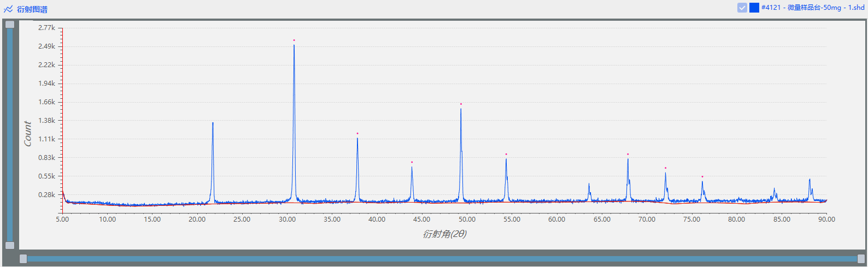The height and width of the screenshot is (267, 868).
Task: Click the 衍射图谱 panel title
Action: coord(32,9)
